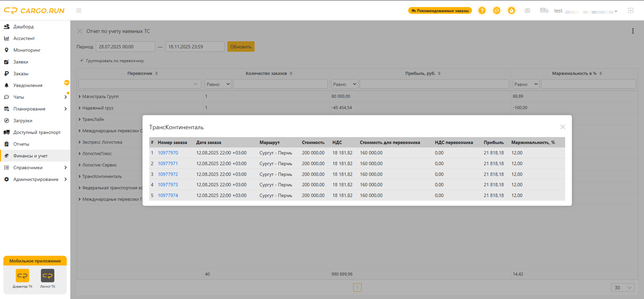Click the truck icon in header
The width and height of the screenshot is (644, 299).
coord(544,10)
